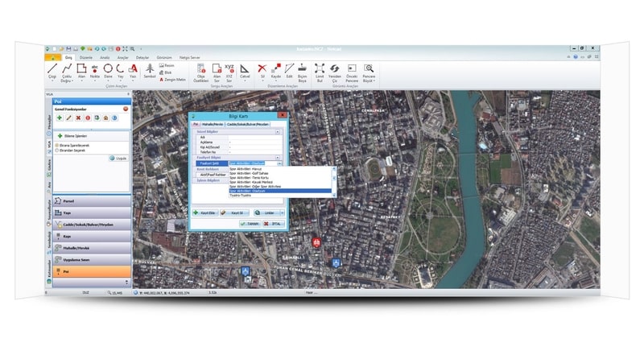The image size is (644, 355).
Task: Click the XYZ Sor query tool
Action: click(x=229, y=71)
